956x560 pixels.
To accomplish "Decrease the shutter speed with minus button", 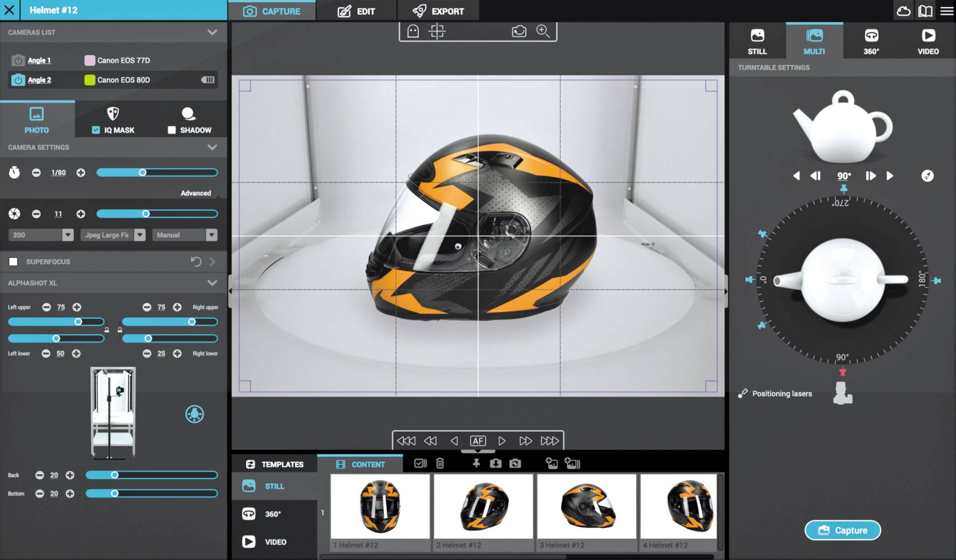I will (x=36, y=173).
